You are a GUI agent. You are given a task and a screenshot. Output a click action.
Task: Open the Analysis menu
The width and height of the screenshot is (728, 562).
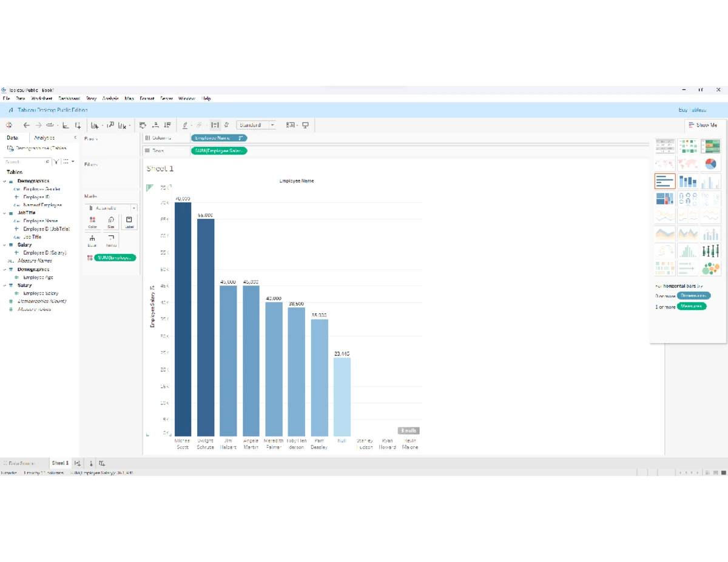pyautogui.click(x=110, y=98)
